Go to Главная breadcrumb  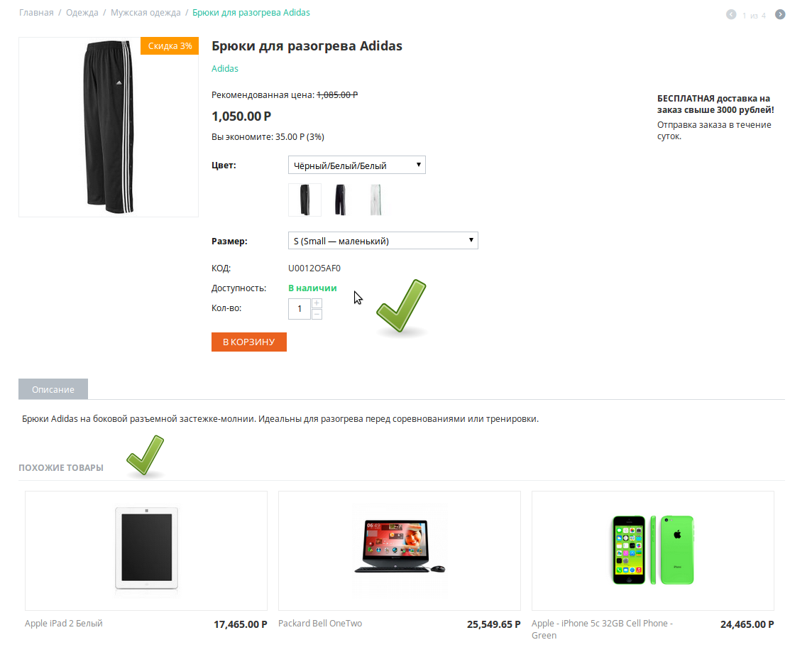click(36, 13)
